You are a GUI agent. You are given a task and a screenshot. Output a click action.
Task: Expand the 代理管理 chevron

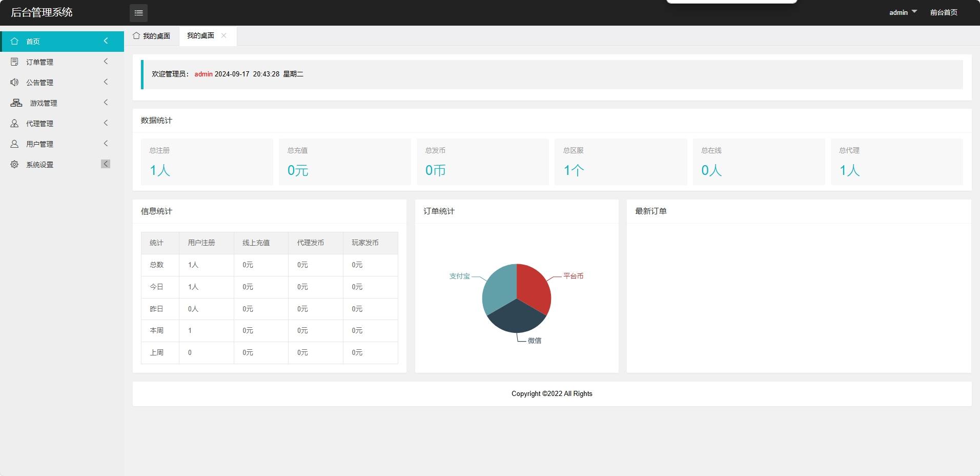pyautogui.click(x=106, y=123)
